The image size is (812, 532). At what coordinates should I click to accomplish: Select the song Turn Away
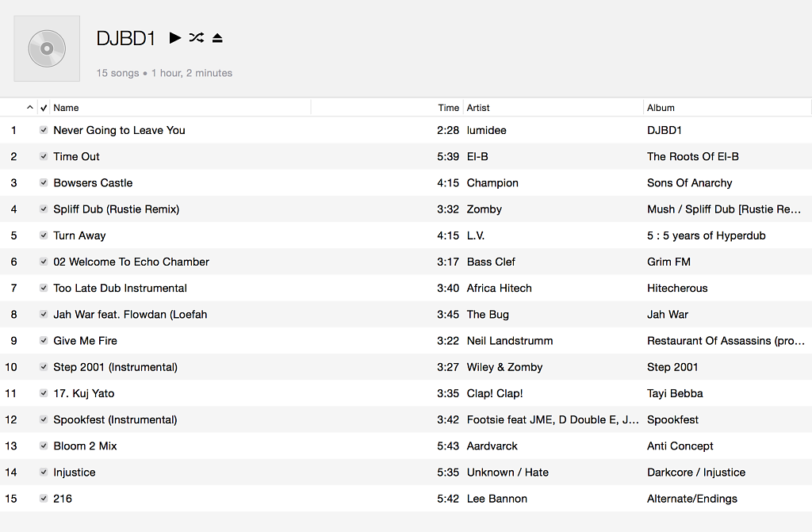point(79,235)
